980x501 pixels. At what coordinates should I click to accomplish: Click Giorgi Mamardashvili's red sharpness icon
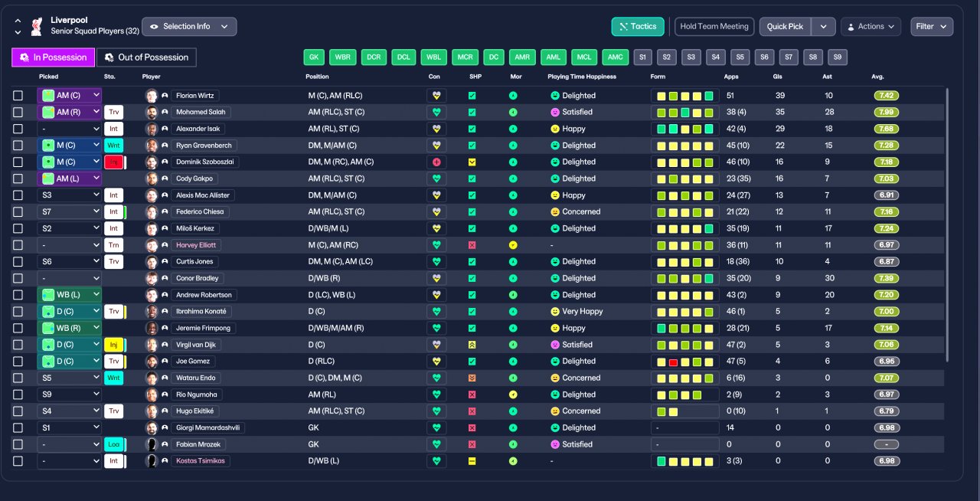coord(472,428)
